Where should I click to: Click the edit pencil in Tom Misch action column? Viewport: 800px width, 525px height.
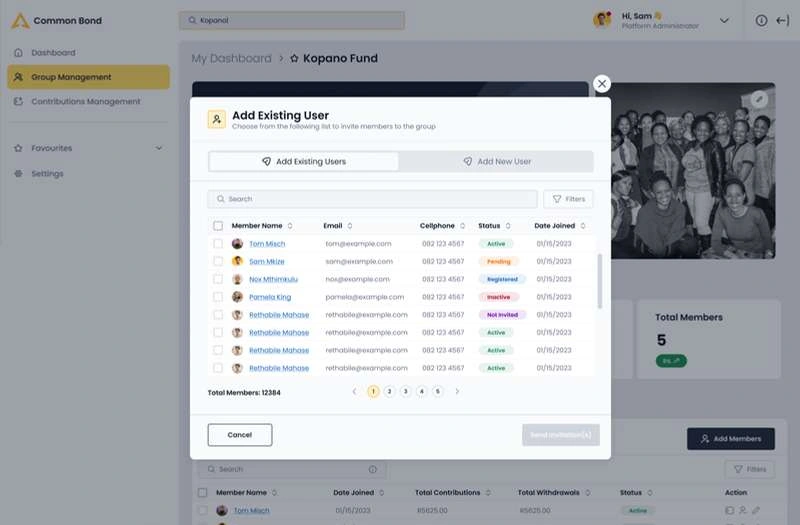point(756,510)
